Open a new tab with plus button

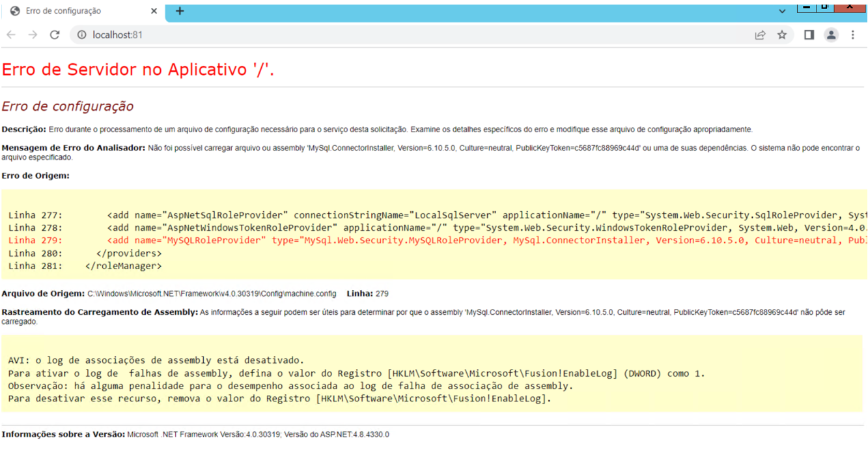pos(180,11)
